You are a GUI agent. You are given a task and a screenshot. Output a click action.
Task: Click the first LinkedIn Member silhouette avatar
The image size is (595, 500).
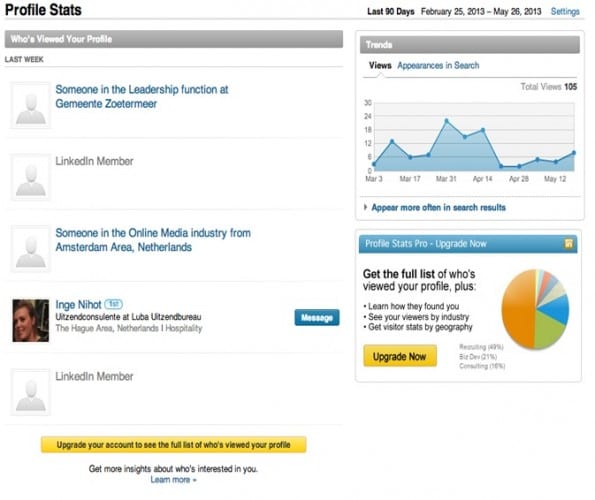[x=30, y=177]
